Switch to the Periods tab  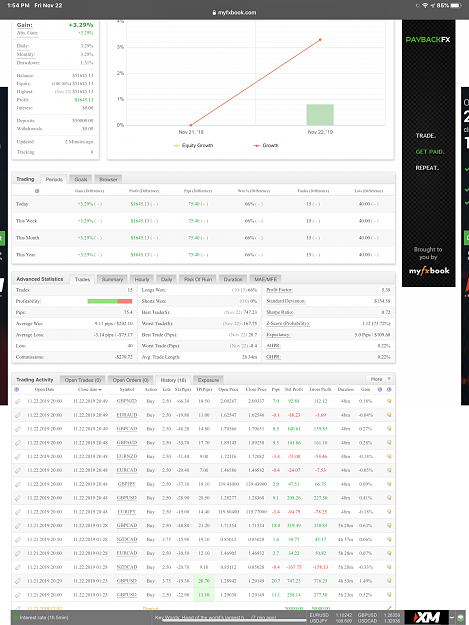[x=54, y=179]
